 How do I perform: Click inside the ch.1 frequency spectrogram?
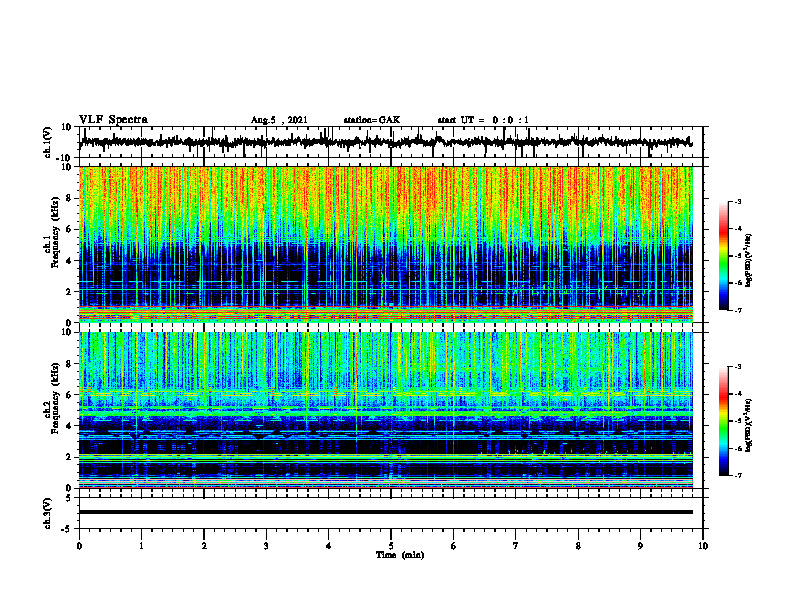point(386,244)
